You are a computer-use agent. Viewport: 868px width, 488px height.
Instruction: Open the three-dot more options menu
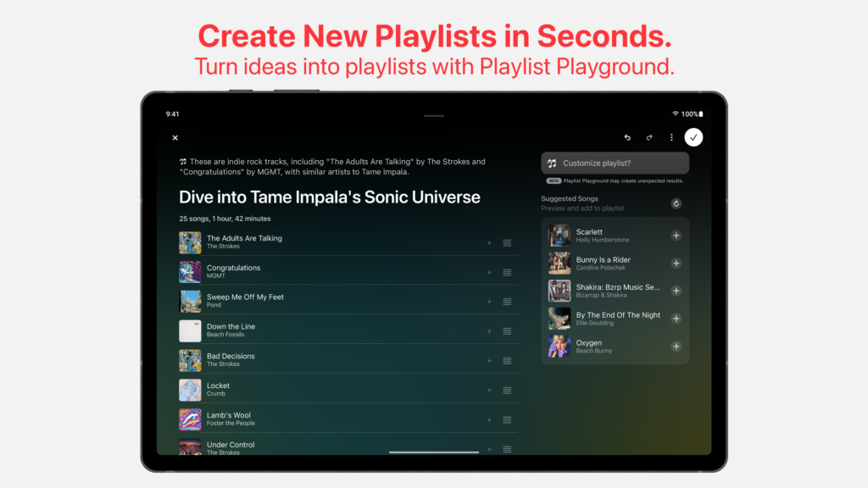pyautogui.click(x=671, y=137)
